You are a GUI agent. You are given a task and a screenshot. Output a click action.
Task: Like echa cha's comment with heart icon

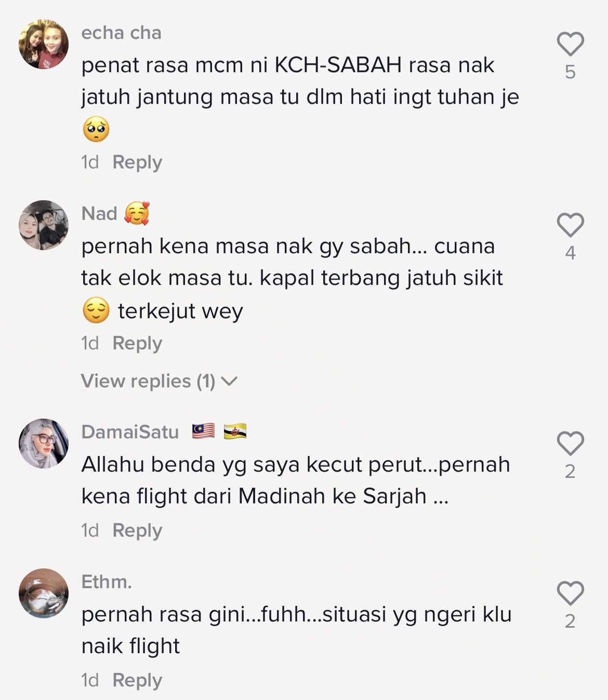click(x=571, y=44)
